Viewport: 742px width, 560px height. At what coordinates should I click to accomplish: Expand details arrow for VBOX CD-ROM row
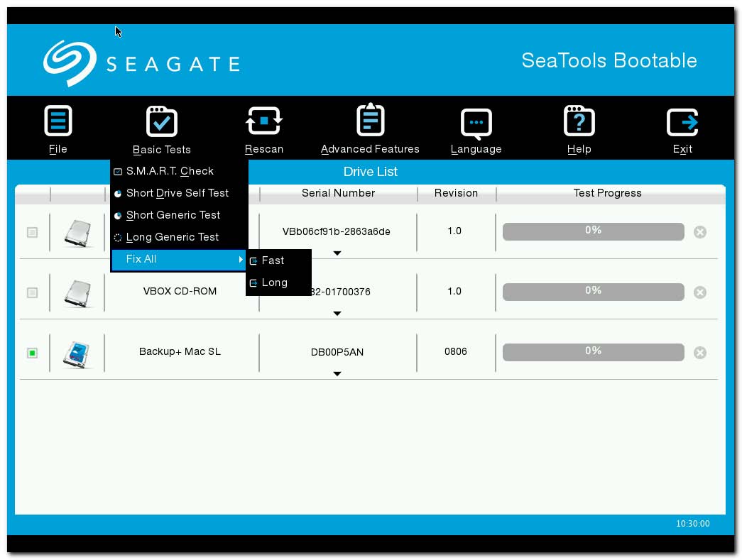point(337,313)
